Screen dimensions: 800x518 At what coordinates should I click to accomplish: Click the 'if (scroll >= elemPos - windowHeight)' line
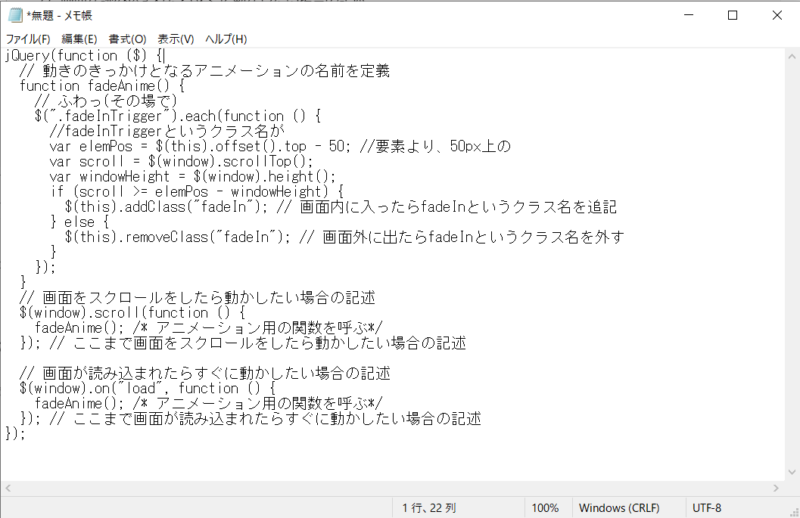coord(196,192)
